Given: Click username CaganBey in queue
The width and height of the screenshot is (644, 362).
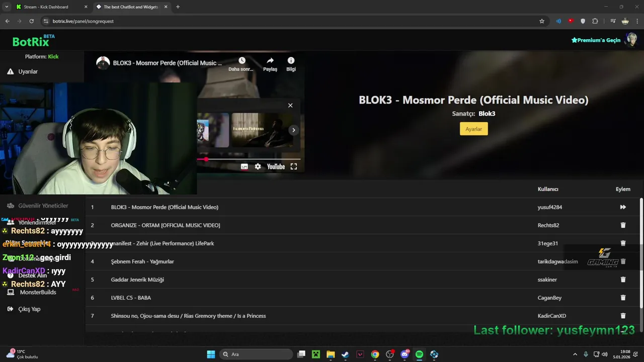Looking at the screenshot, I should pos(549,298).
